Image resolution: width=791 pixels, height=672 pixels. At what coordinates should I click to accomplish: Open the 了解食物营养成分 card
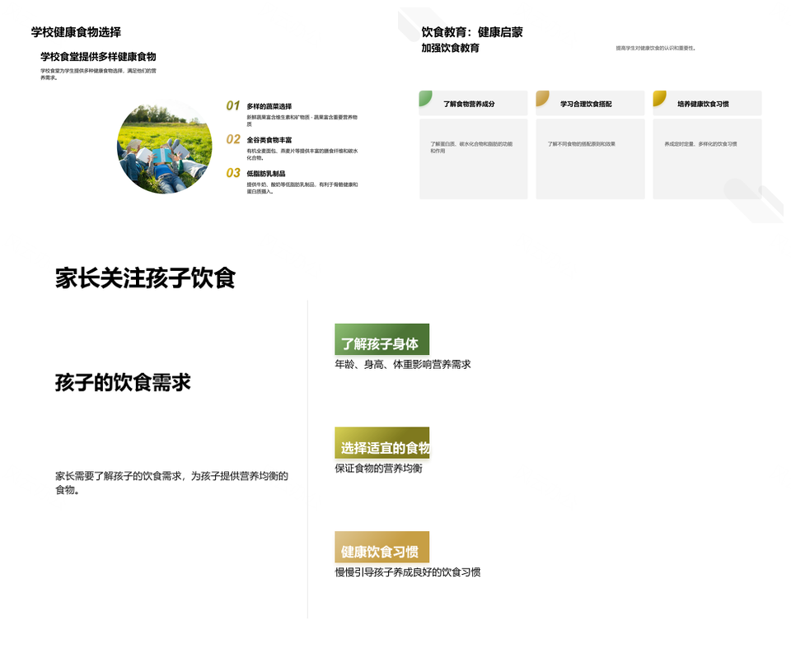(x=474, y=144)
